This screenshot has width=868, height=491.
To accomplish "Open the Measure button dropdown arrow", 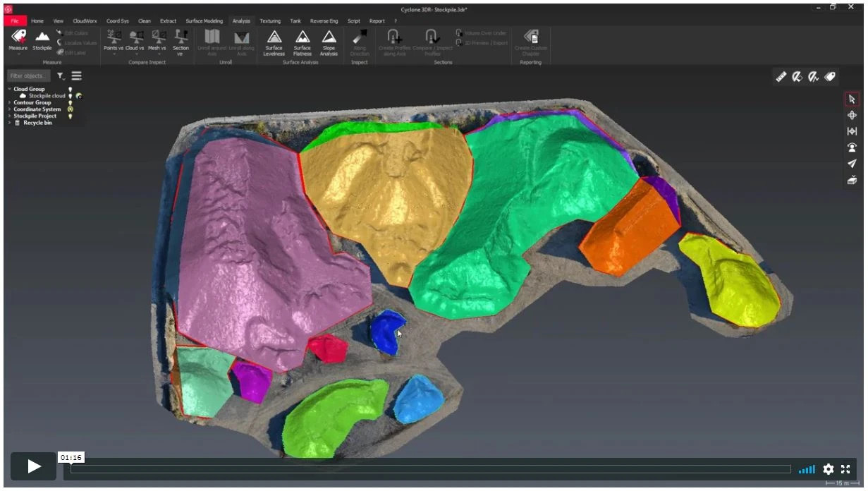I will 18,54.
